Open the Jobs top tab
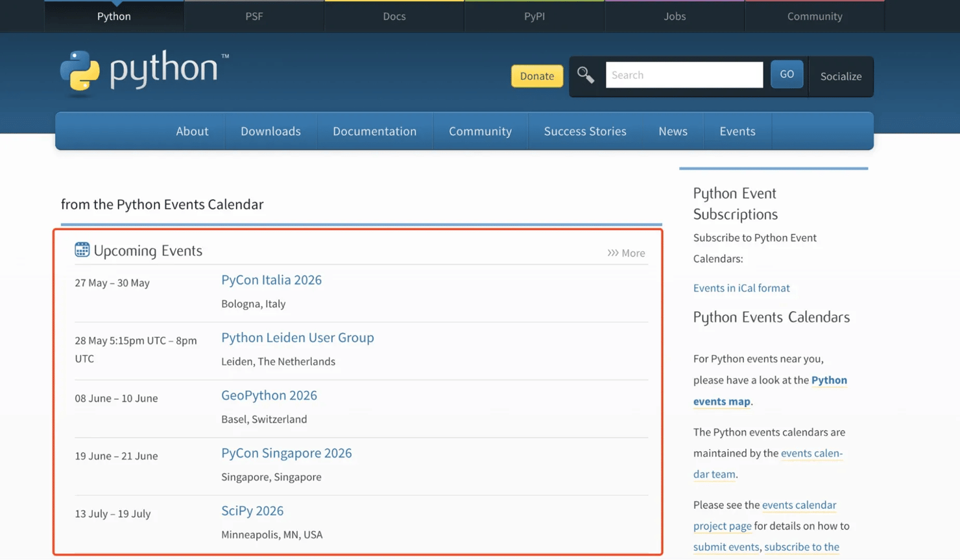The height and width of the screenshot is (560, 960). [675, 16]
